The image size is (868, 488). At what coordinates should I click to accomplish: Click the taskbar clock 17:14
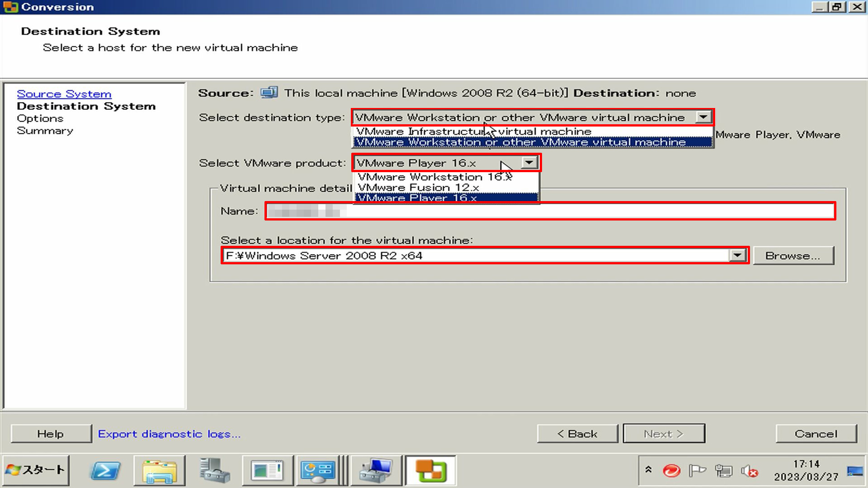point(806,464)
